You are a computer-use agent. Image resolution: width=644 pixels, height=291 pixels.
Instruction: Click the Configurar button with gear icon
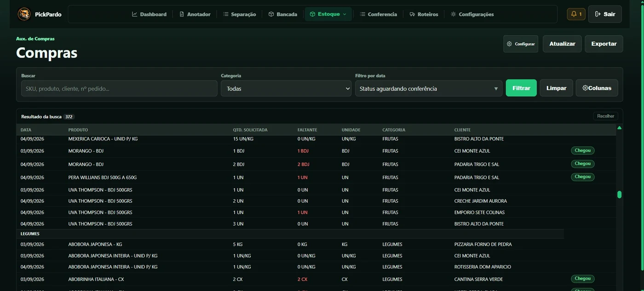tap(521, 44)
